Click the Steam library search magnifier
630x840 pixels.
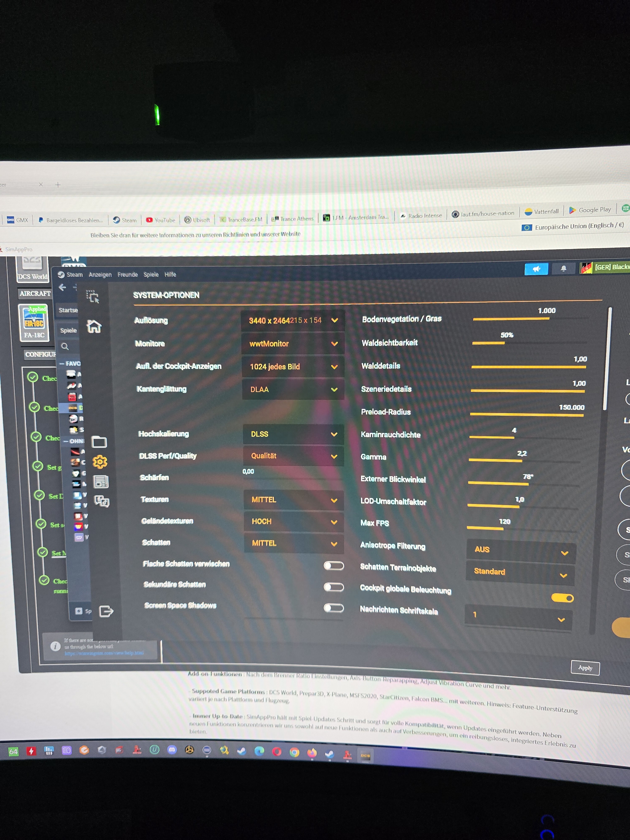coord(65,346)
